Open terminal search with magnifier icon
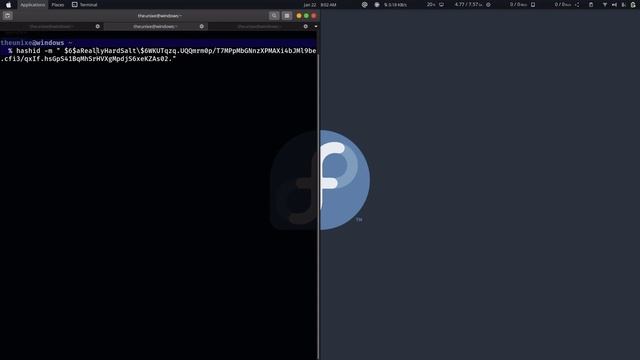 coord(274,16)
